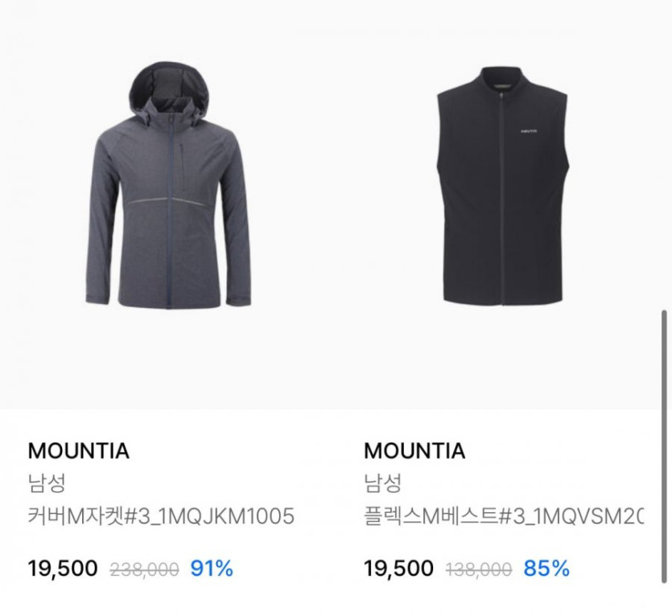Click the MOUNTIA logo on the vest chest

click(x=529, y=131)
